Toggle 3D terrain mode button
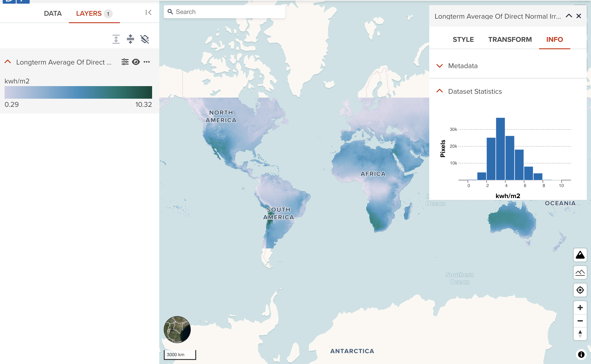Image resolution: width=591 pixels, height=364 pixels. tap(580, 255)
